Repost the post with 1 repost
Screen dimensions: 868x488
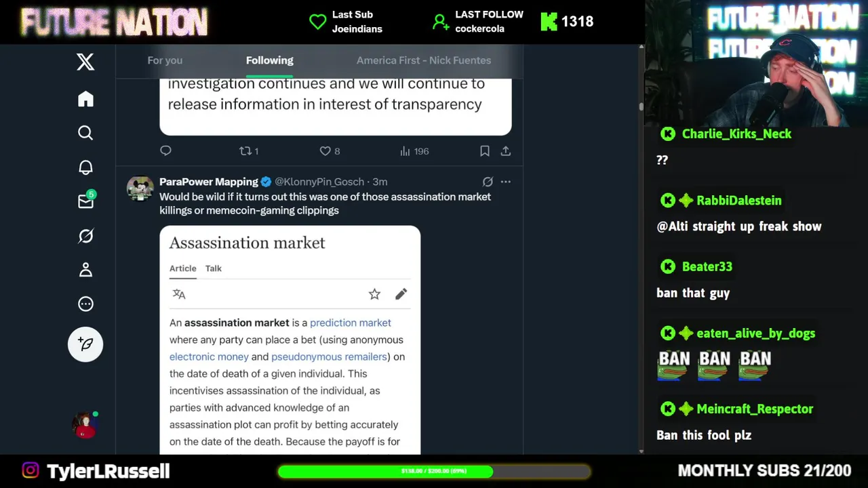click(249, 151)
